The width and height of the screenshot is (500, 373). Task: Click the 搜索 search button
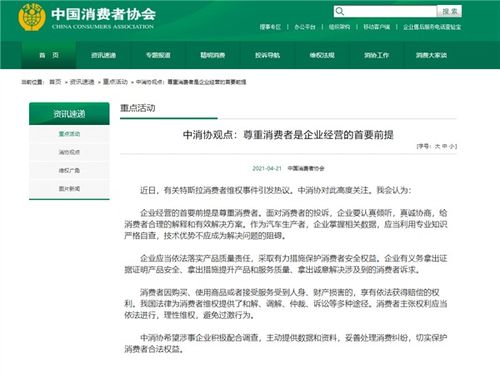point(450,11)
